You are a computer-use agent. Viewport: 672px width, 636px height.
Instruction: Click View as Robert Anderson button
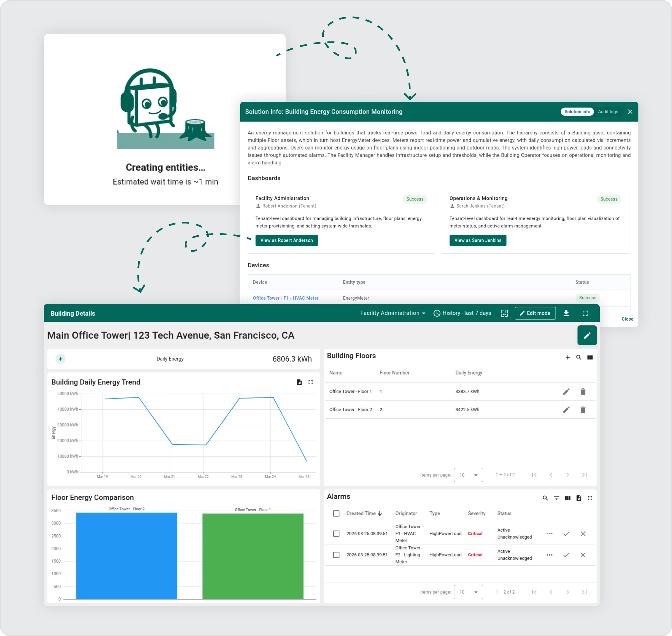click(287, 240)
